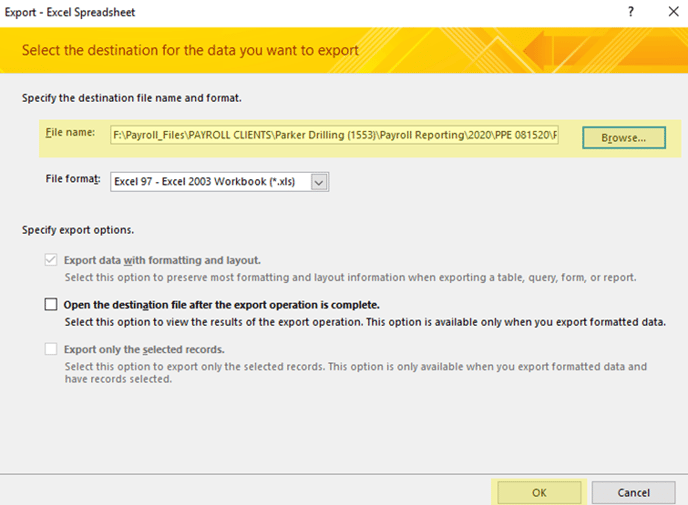Click the "Export data with formatting and layout" label
The image size is (688, 505).
click(x=162, y=260)
